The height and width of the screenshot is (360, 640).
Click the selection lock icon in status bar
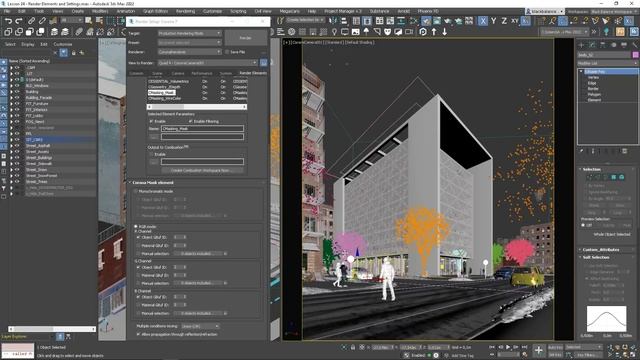[353, 347]
